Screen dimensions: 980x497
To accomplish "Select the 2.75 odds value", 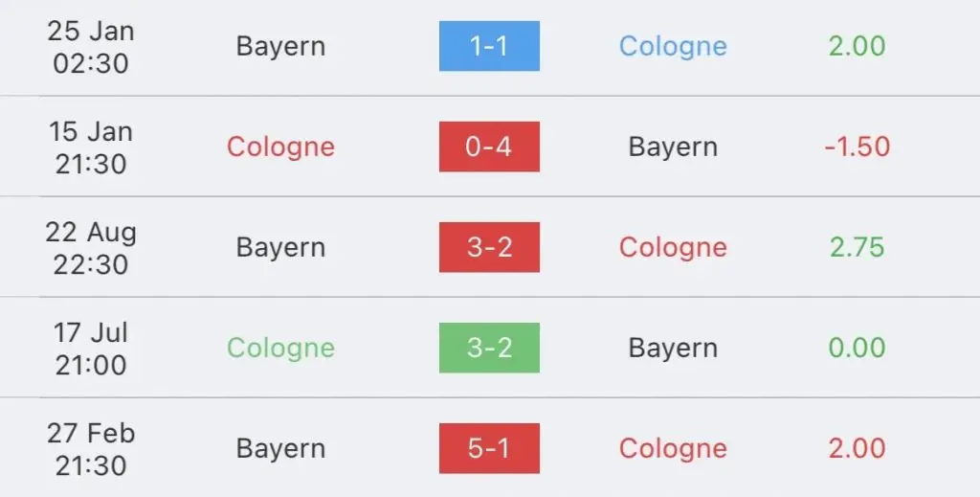I will click(x=857, y=248).
